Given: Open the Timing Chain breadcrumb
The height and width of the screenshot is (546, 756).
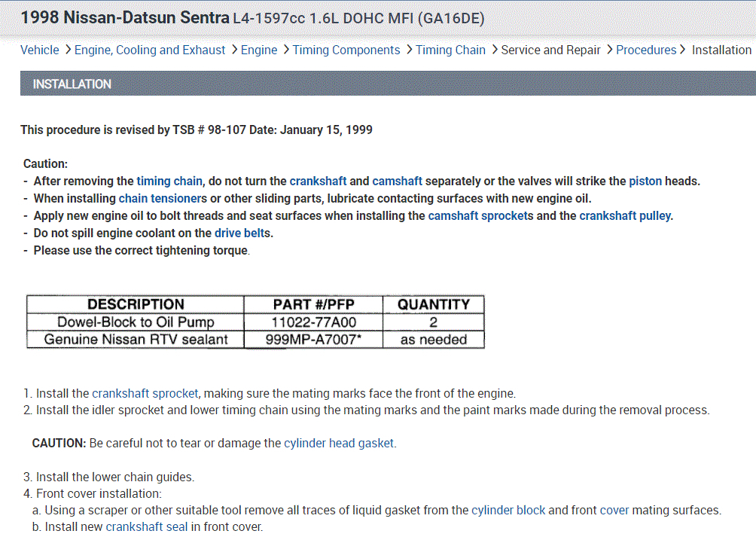Looking at the screenshot, I should (x=450, y=50).
